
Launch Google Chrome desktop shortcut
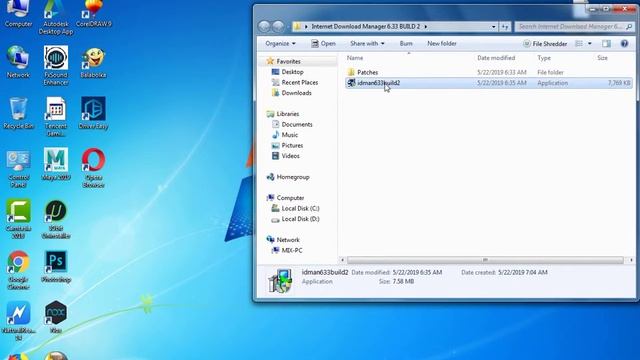18,270
